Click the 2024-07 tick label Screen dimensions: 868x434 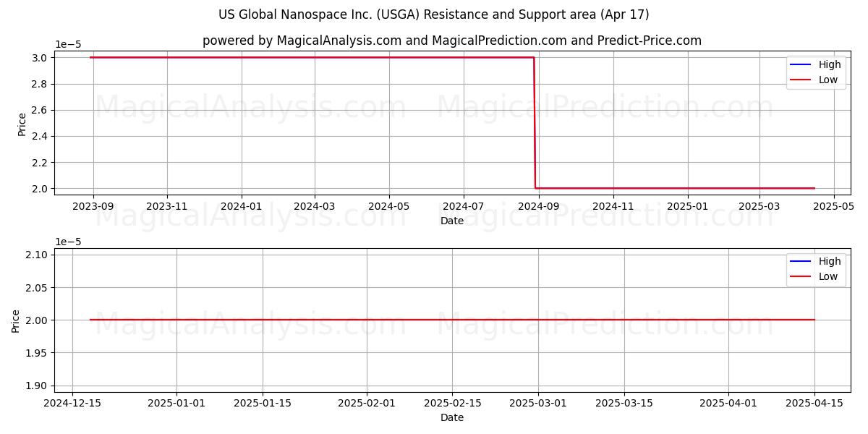pos(464,206)
